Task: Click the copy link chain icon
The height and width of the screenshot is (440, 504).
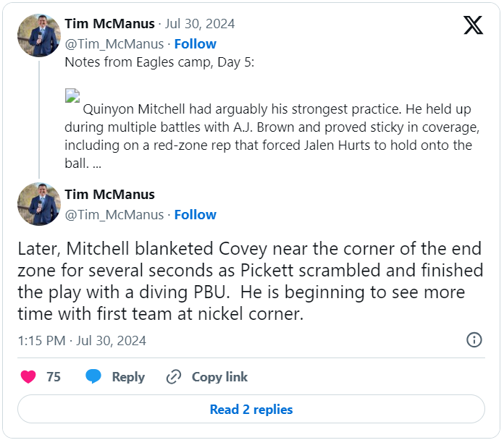Action: 173,376
